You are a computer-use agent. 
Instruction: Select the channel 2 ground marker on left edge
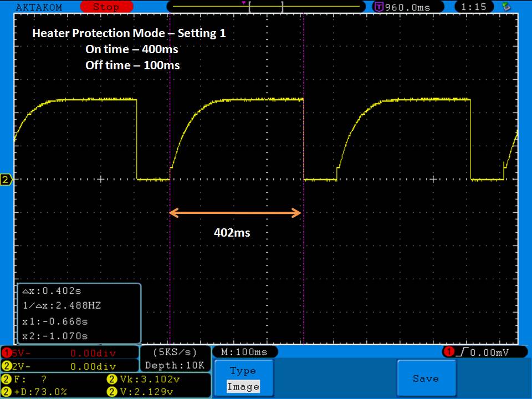tap(6, 180)
